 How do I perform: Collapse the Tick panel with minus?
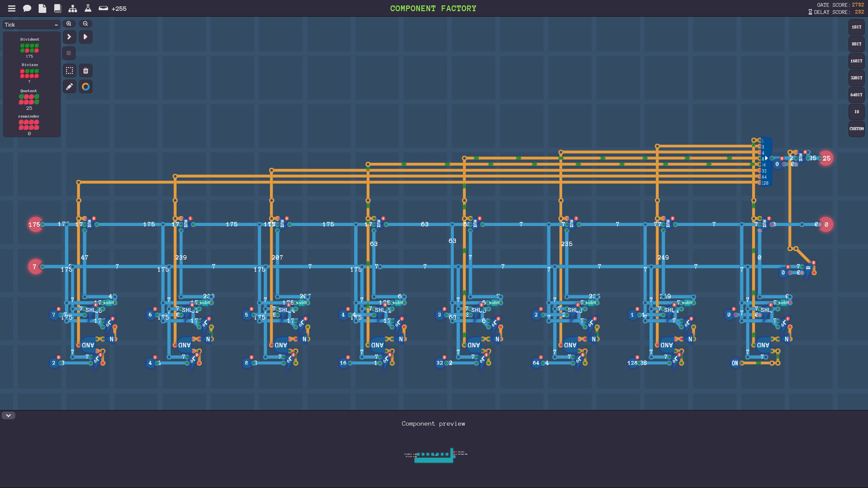pos(56,25)
